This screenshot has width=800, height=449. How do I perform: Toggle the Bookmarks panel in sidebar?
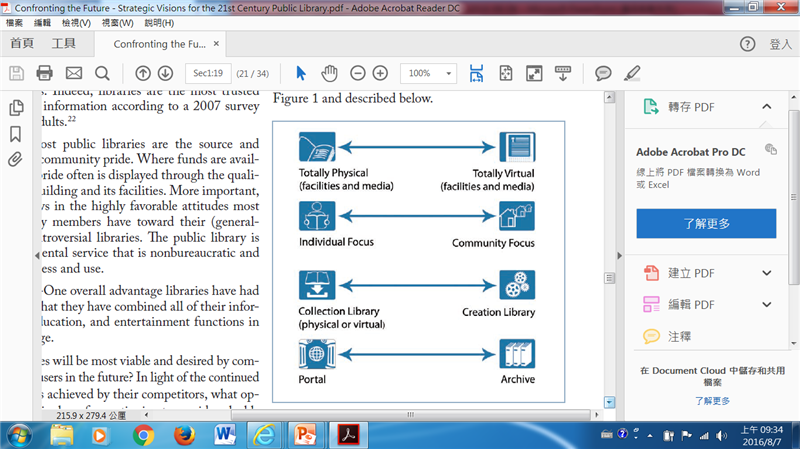[15, 133]
